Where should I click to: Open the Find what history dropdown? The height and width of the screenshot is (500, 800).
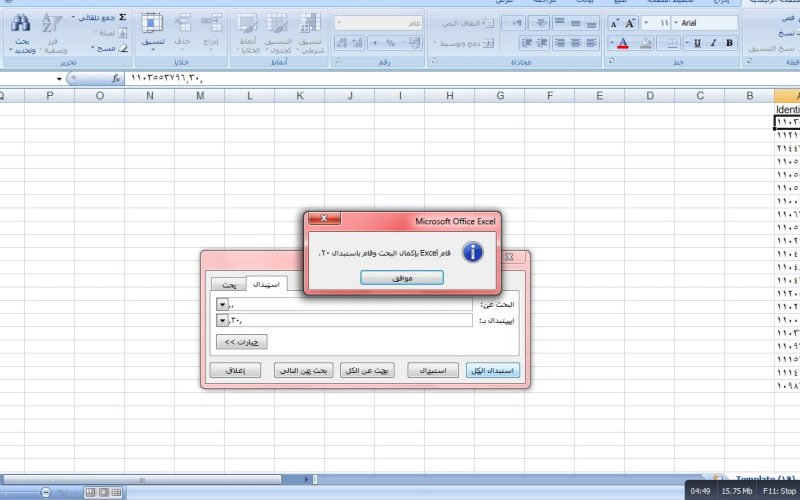click(x=222, y=305)
